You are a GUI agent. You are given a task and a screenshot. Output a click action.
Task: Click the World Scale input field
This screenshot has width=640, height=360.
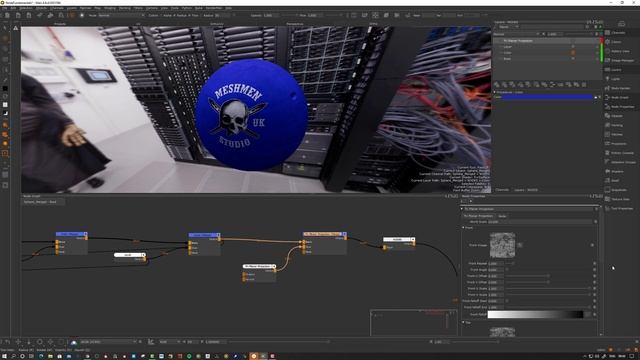point(540,222)
